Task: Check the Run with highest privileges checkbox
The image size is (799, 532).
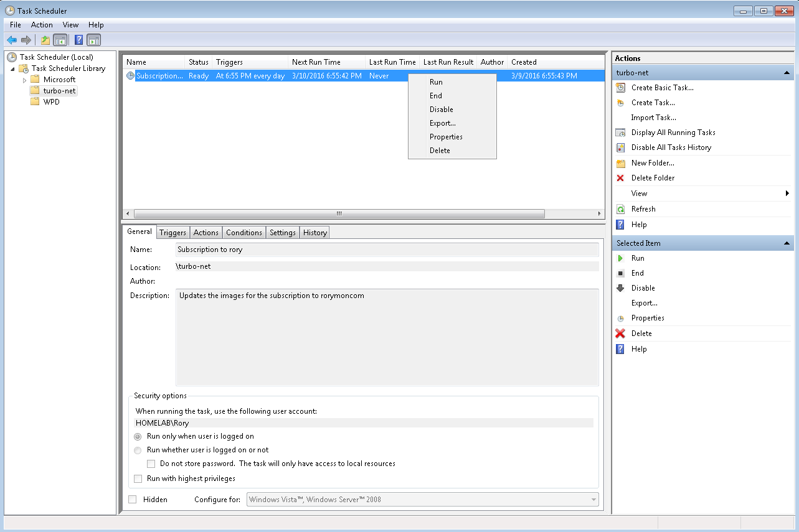Action: [138, 478]
